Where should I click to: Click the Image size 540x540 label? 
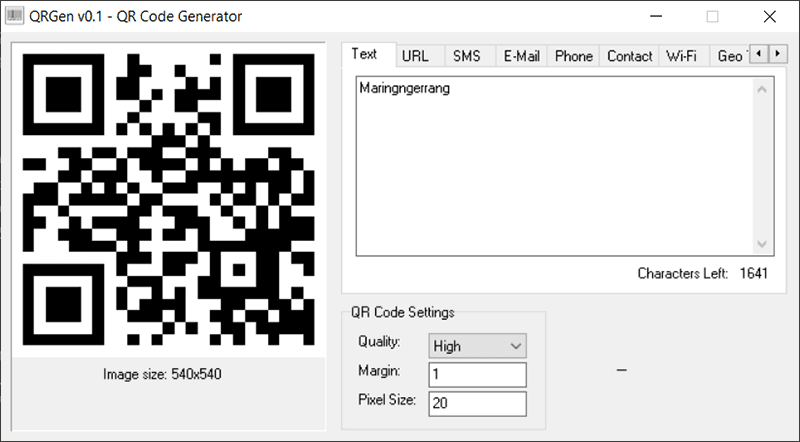click(162, 375)
